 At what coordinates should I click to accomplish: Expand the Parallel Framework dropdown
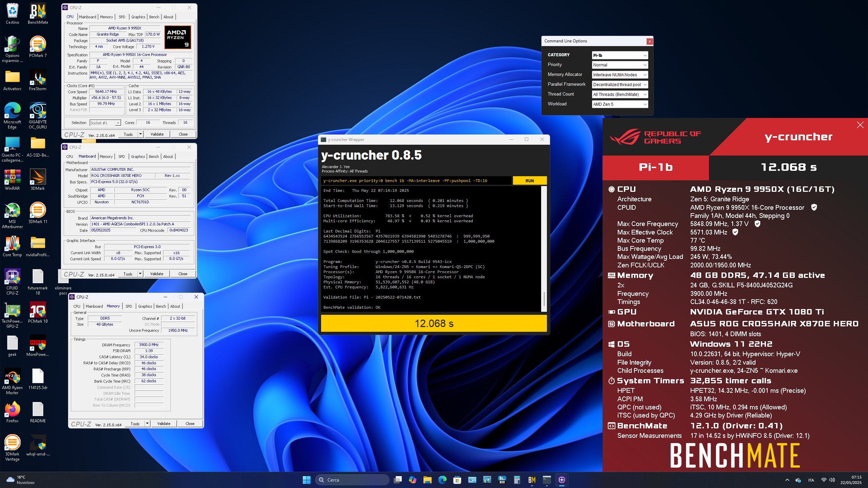[620, 85]
